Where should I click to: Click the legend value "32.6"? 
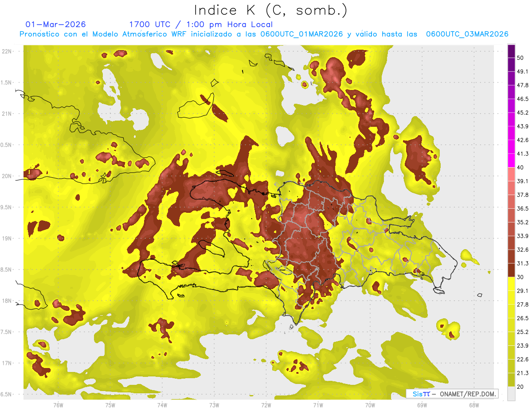tap(523, 250)
